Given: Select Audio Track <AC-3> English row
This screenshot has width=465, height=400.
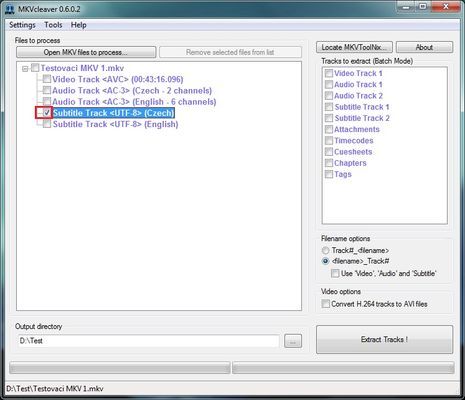Looking at the screenshot, I should click(x=134, y=102).
